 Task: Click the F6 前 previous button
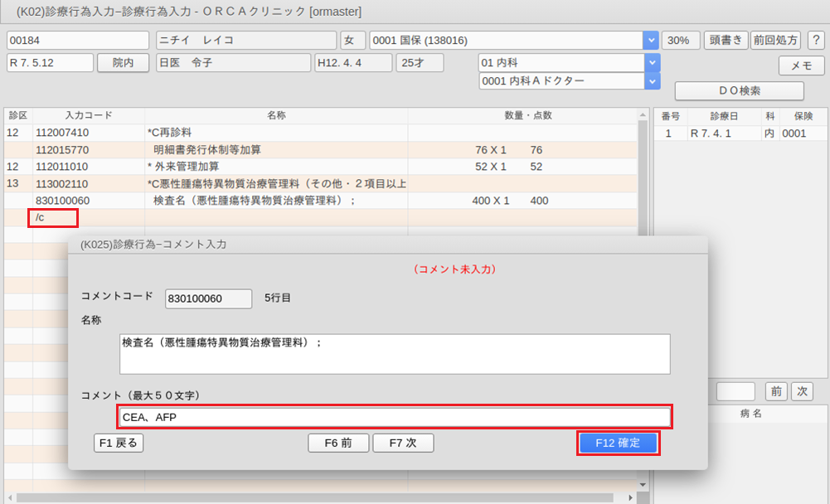338,443
